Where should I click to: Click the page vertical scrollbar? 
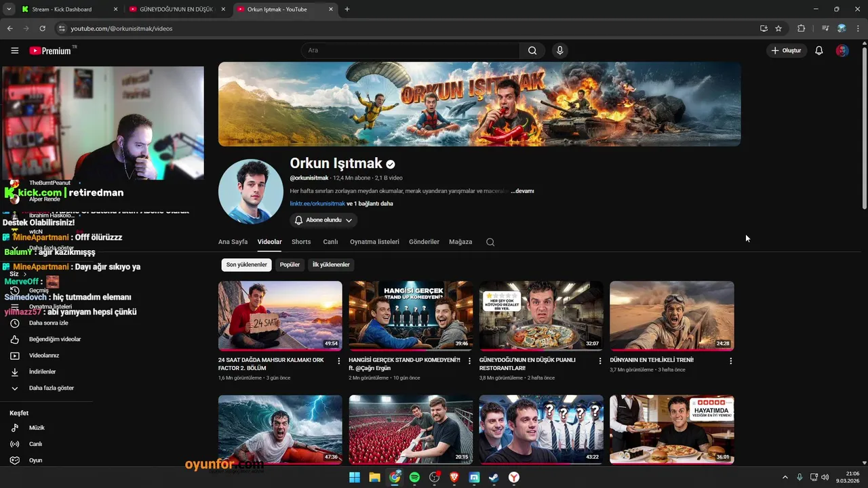tap(864, 129)
